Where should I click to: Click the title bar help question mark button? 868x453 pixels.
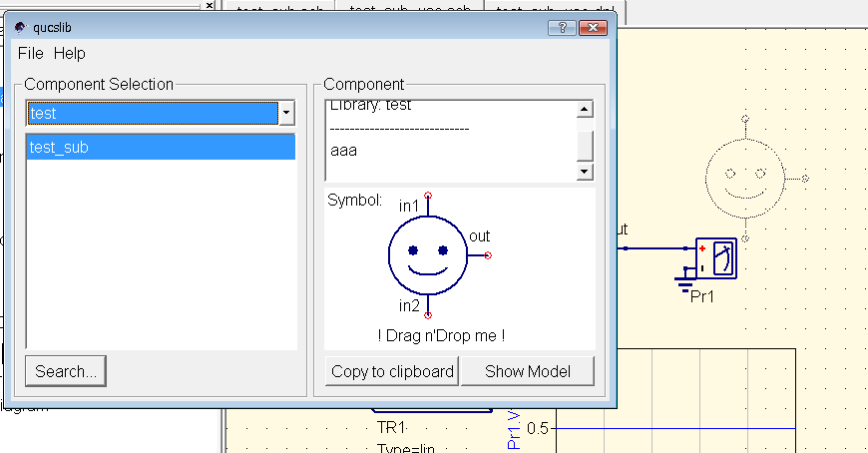(563, 27)
